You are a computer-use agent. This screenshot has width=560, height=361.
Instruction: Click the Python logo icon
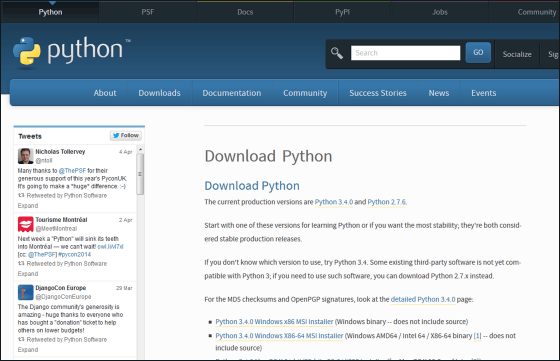27,51
